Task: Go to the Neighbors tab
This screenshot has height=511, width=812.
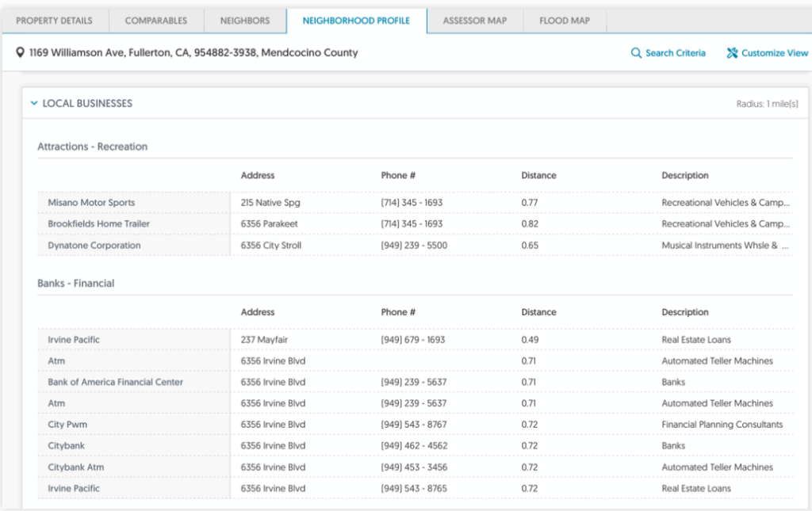Action: pyautogui.click(x=245, y=21)
